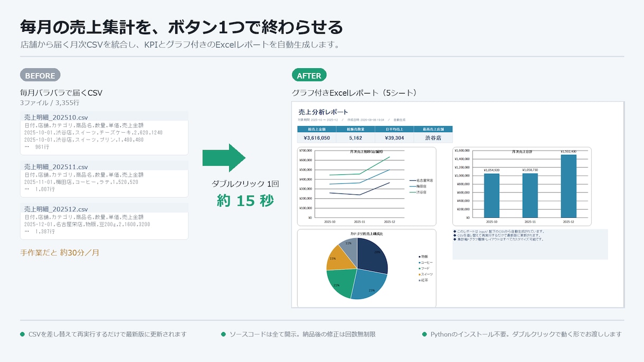
Task: Click the report title 売上分析レポート
Action: coord(323,112)
